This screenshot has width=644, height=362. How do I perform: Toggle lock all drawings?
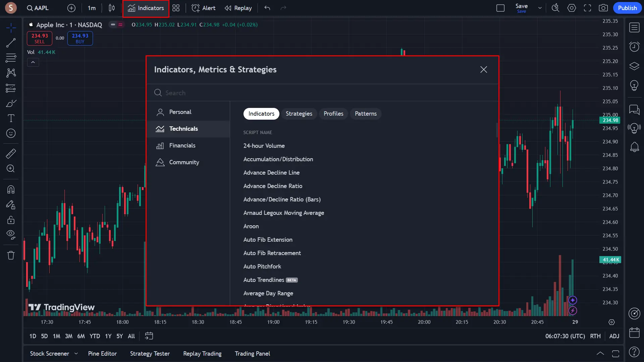11,220
